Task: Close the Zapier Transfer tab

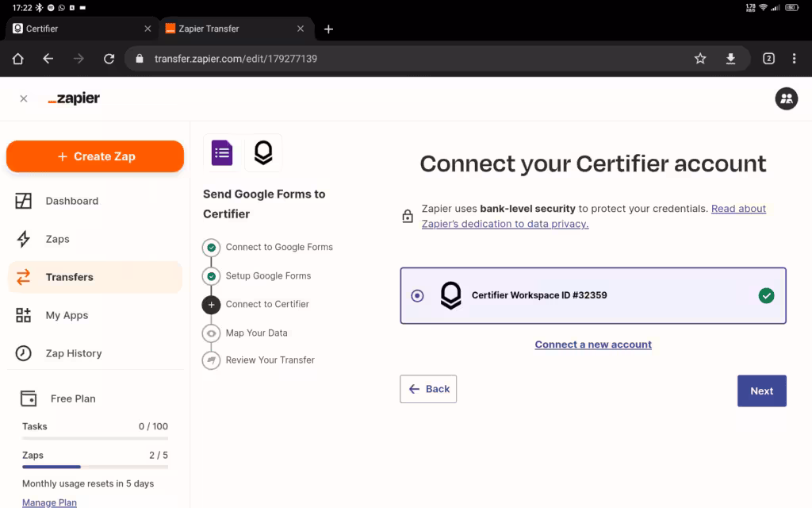Action: 301,29
